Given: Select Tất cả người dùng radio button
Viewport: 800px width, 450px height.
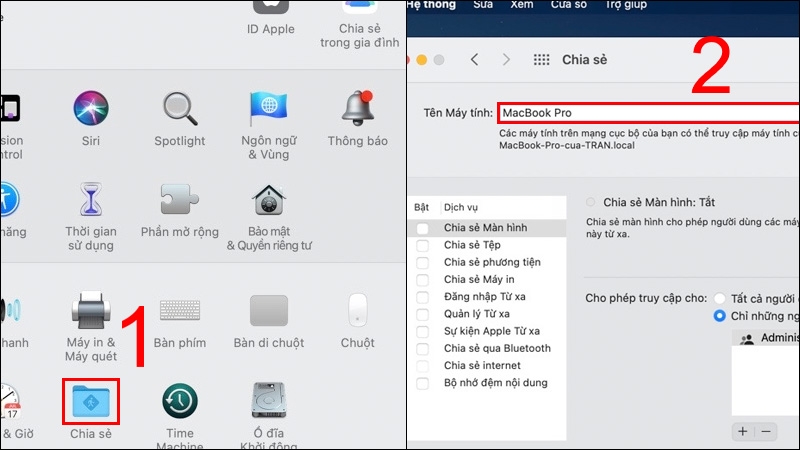Looking at the screenshot, I should pos(719,298).
